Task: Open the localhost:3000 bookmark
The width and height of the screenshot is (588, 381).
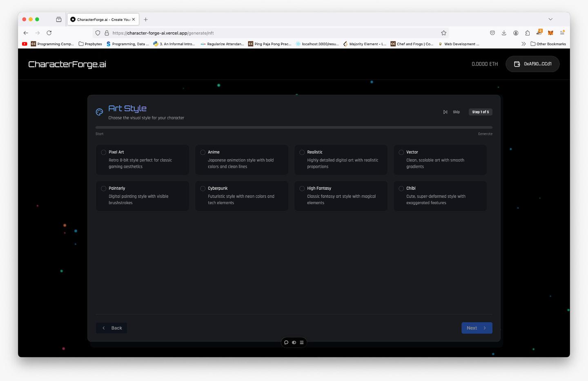Action: point(317,44)
